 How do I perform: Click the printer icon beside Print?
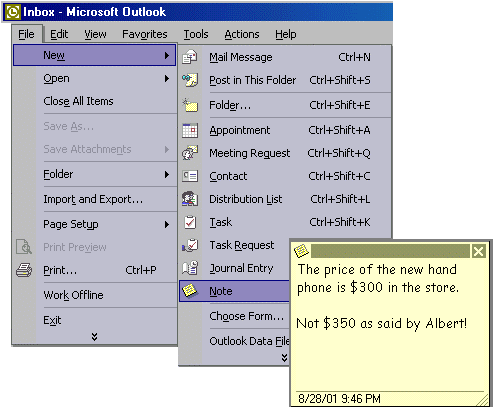point(24,270)
